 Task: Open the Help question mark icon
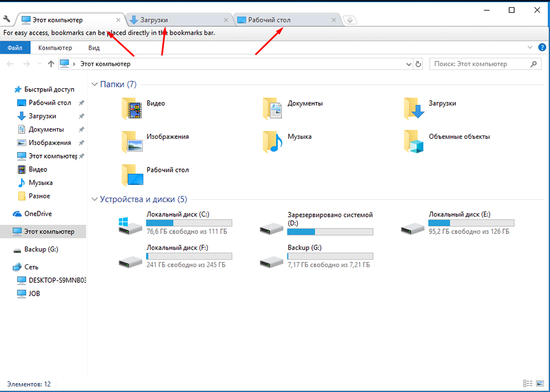pos(542,48)
